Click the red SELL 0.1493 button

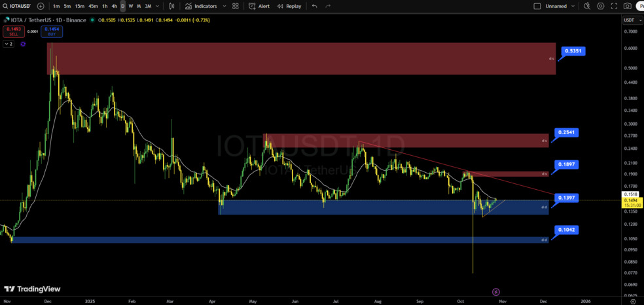pyautogui.click(x=13, y=31)
